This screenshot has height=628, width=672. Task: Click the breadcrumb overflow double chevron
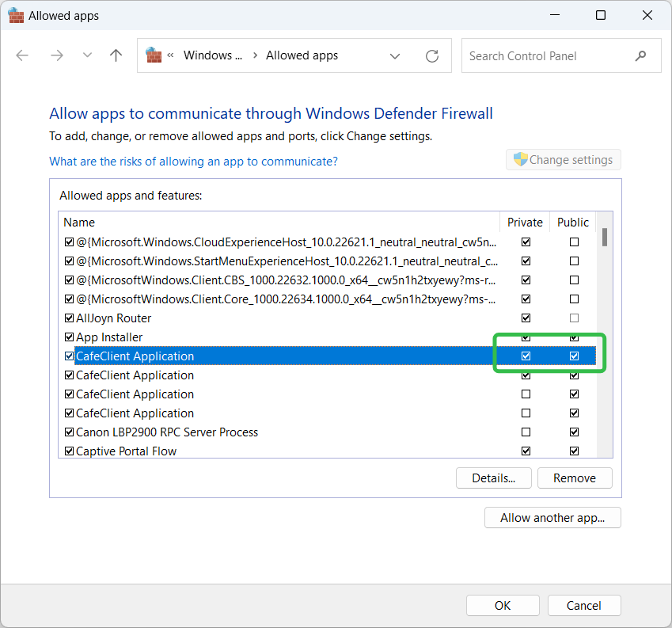[170, 55]
